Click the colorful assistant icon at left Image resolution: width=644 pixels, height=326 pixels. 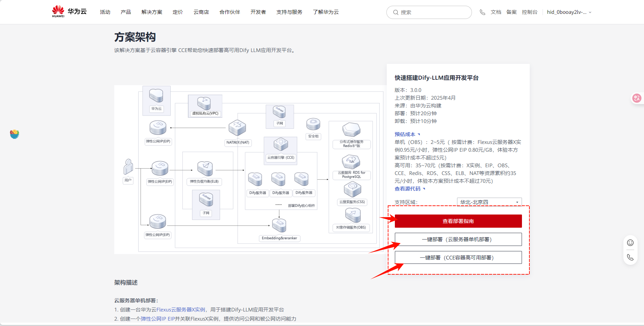coord(15,134)
